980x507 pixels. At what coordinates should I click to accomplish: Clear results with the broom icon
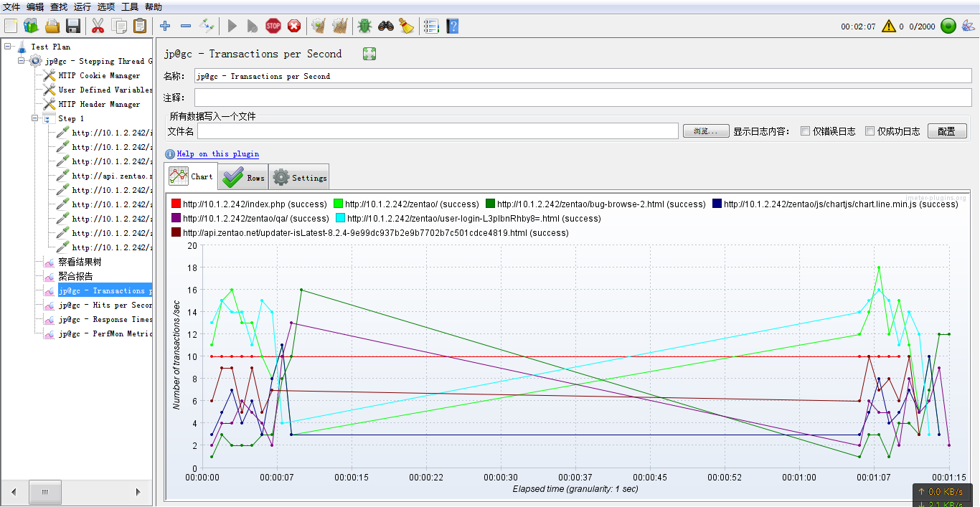click(x=318, y=27)
